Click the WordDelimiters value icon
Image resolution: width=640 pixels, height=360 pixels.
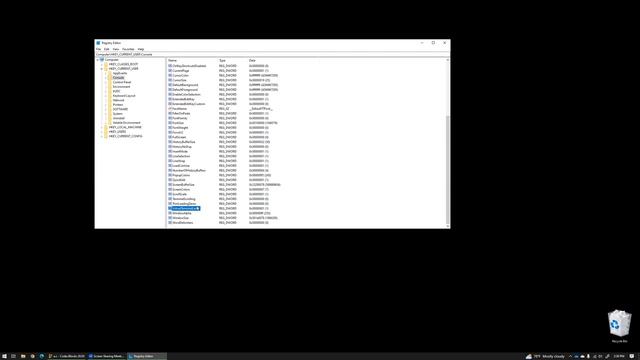170,223
